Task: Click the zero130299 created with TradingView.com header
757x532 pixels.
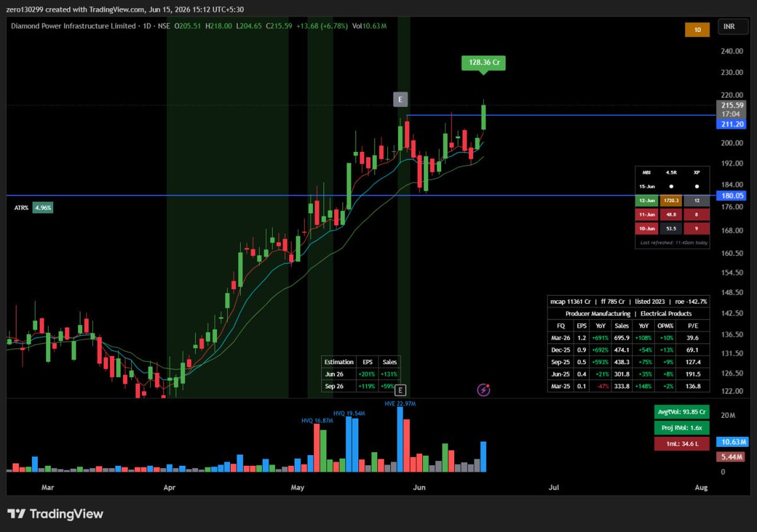Action: [x=126, y=9]
